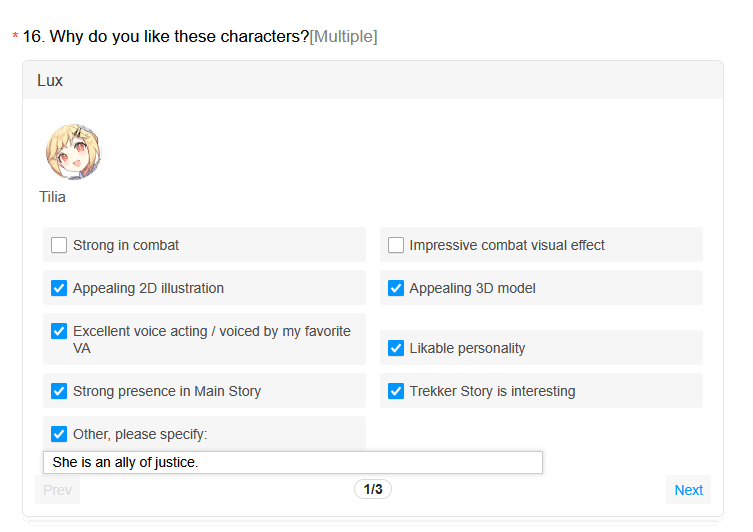The width and height of the screenshot is (753, 532).
Task: Enable Impressive combat visual effect option
Action: (396, 245)
